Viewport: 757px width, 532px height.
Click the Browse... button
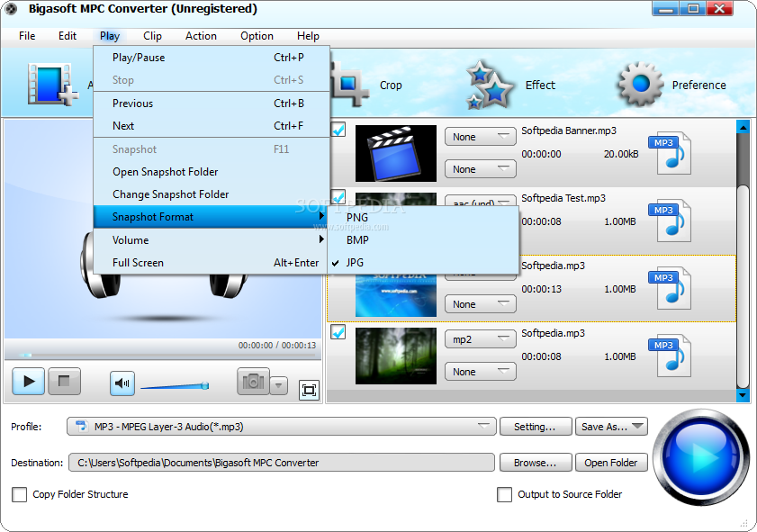(536, 463)
